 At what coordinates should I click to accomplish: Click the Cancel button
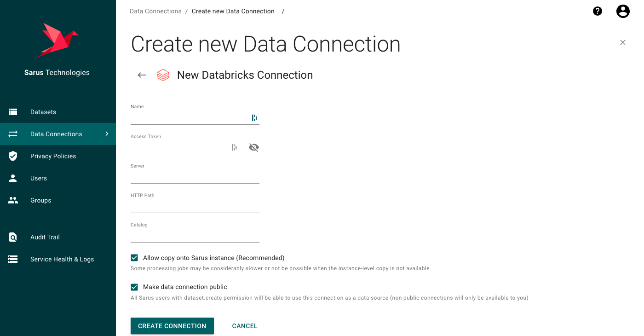(x=244, y=326)
